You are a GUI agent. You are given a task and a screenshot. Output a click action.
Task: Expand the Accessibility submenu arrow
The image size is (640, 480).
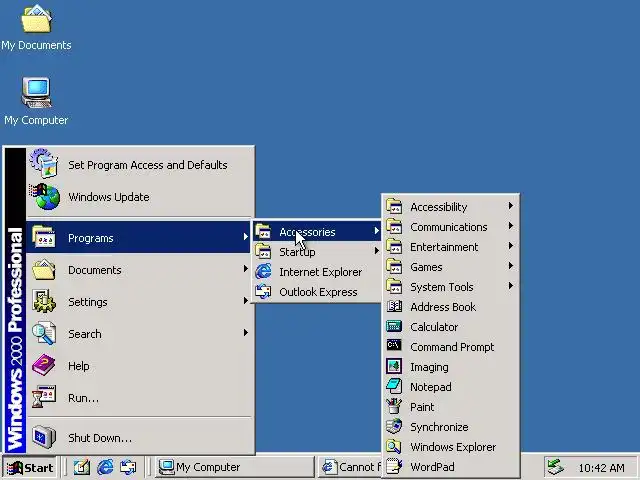pyautogui.click(x=510, y=206)
